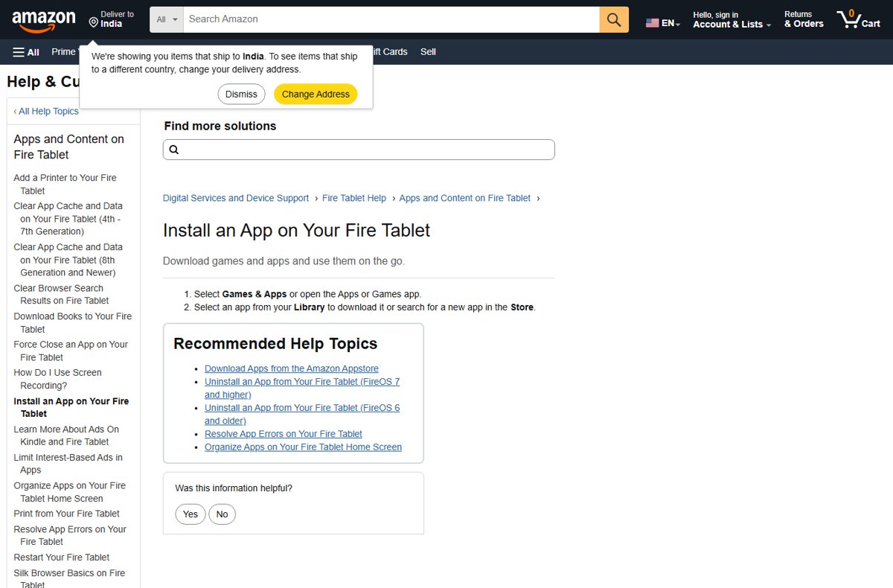Open Returns & Orders

(x=804, y=19)
